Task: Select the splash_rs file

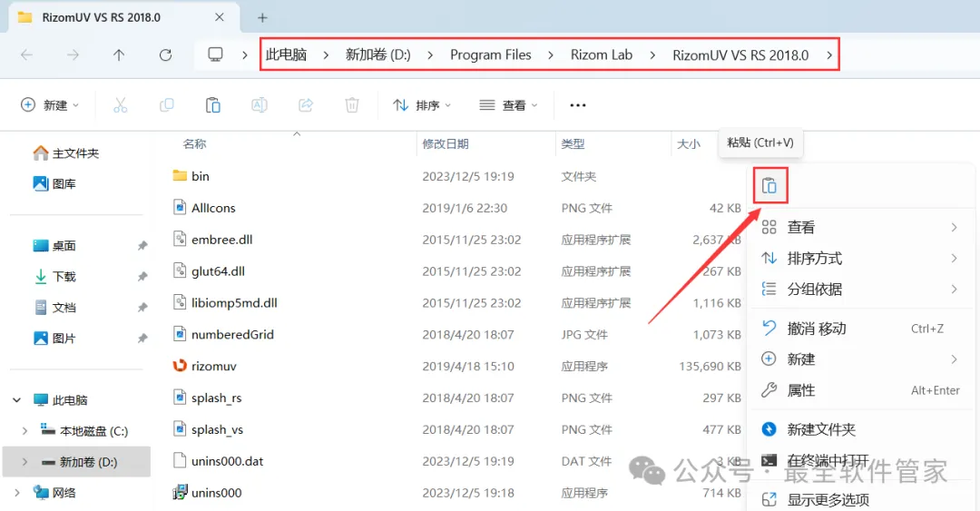Action: click(x=216, y=398)
